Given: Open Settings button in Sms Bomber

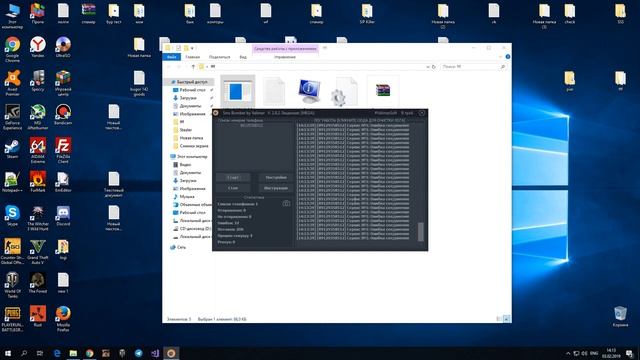Looking at the screenshot, I should pyautogui.click(x=276, y=178).
